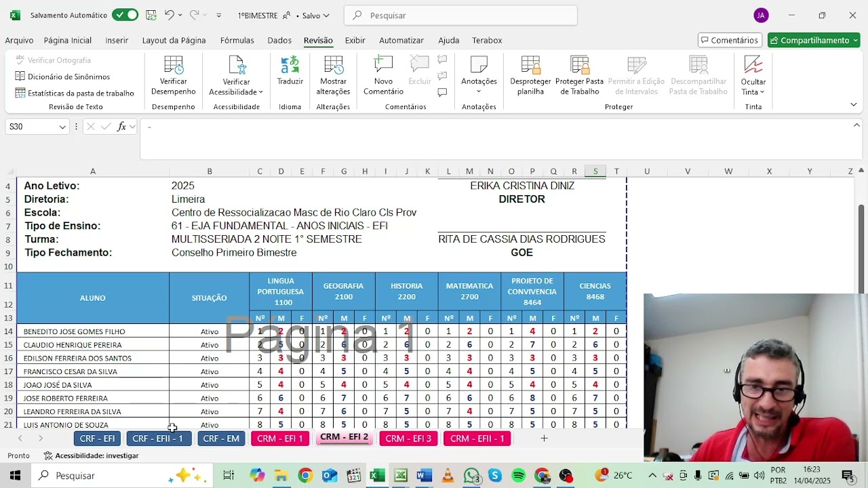Open the CRM - EFI 1 sheet tab

tap(280, 439)
